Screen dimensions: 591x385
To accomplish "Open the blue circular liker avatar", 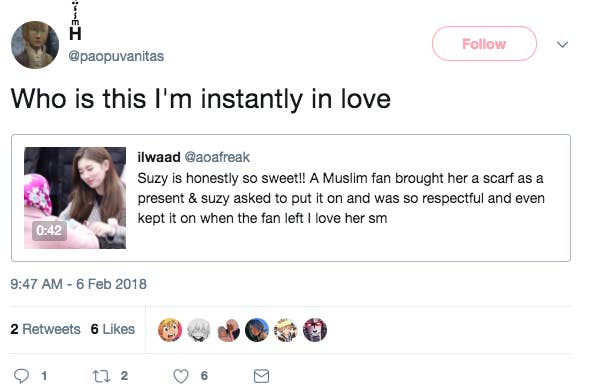I will (x=257, y=330).
